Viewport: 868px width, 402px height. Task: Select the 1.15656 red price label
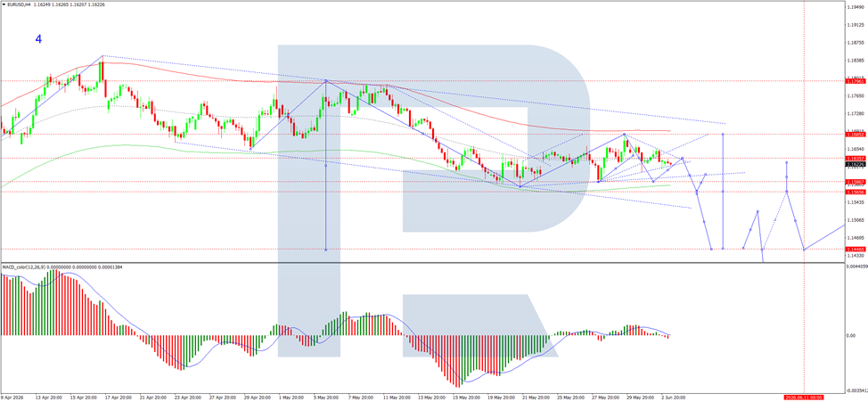tap(855, 192)
